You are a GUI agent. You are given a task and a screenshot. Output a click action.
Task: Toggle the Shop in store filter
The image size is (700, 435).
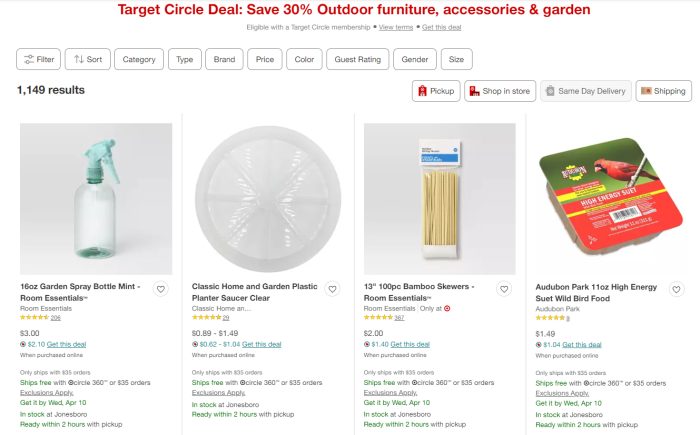coord(499,91)
